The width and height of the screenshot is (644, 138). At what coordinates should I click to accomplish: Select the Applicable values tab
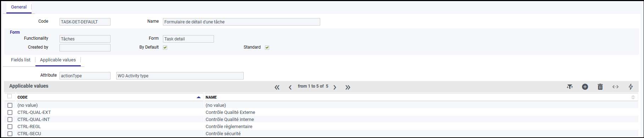pos(58,60)
